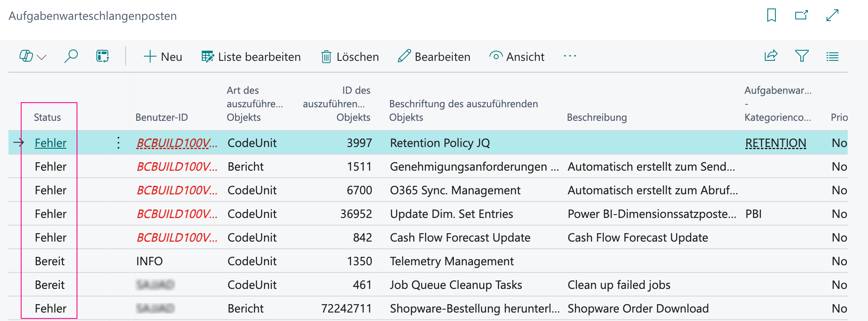The width and height of the screenshot is (868, 321).
Task: Open page in new window icon
Action: point(802,16)
